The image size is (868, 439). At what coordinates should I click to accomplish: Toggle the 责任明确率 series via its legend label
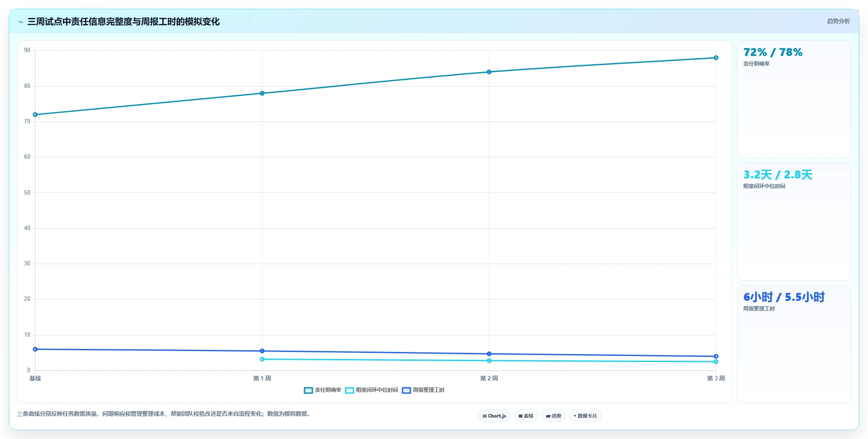tap(328, 390)
